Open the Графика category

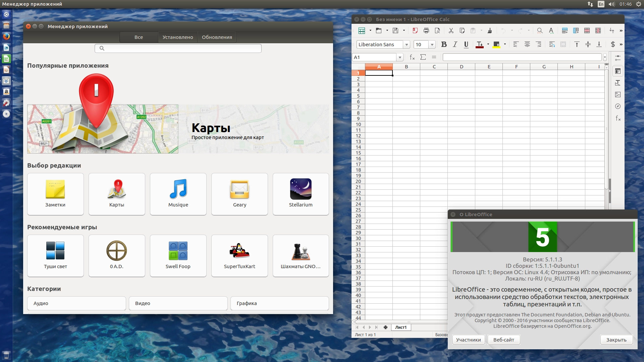click(280, 303)
